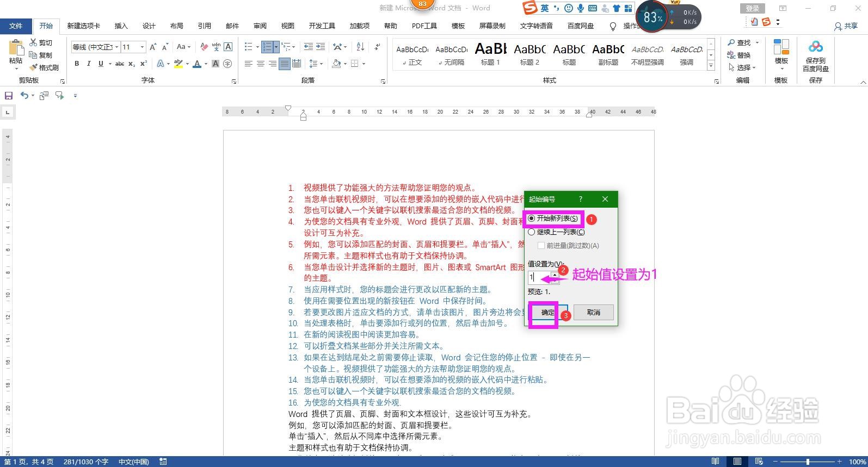Switch to the 设计 tab
Image resolution: width=868 pixels, height=467 pixels.
(149, 26)
